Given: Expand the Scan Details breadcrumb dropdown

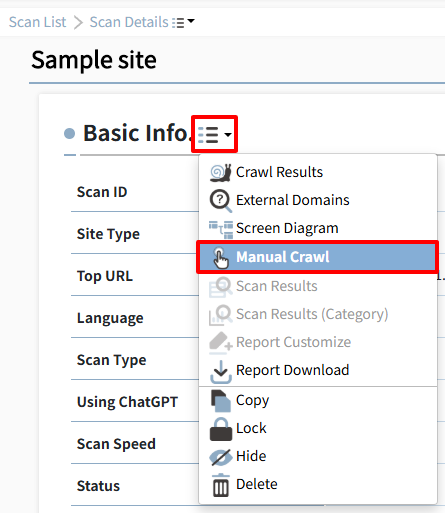Looking at the screenshot, I should coord(183,22).
